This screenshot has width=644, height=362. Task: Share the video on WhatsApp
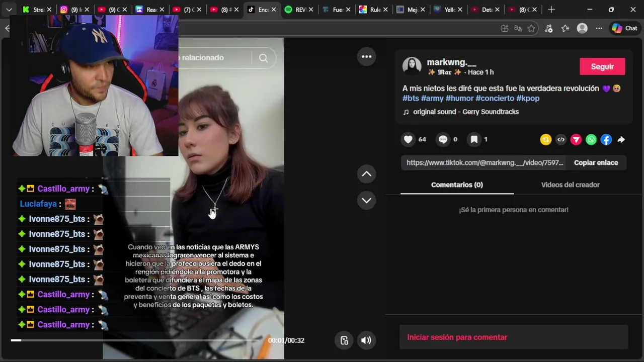pyautogui.click(x=591, y=140)
